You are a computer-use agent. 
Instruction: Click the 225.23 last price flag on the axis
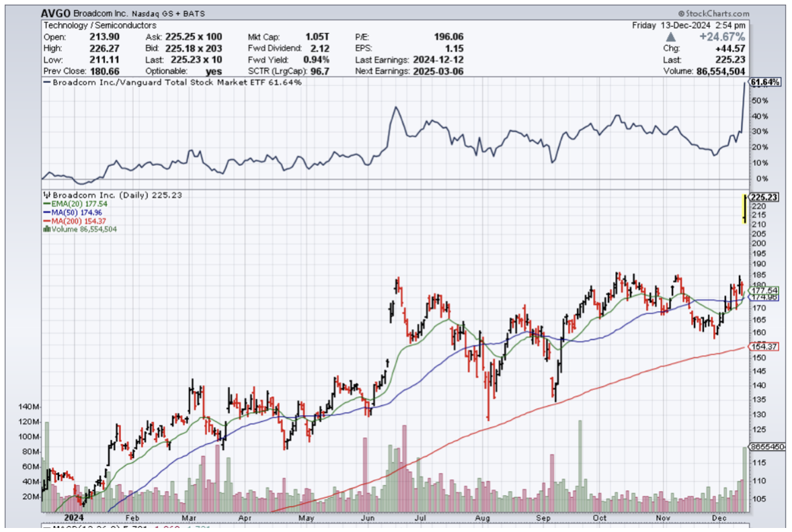coord(765,197)
